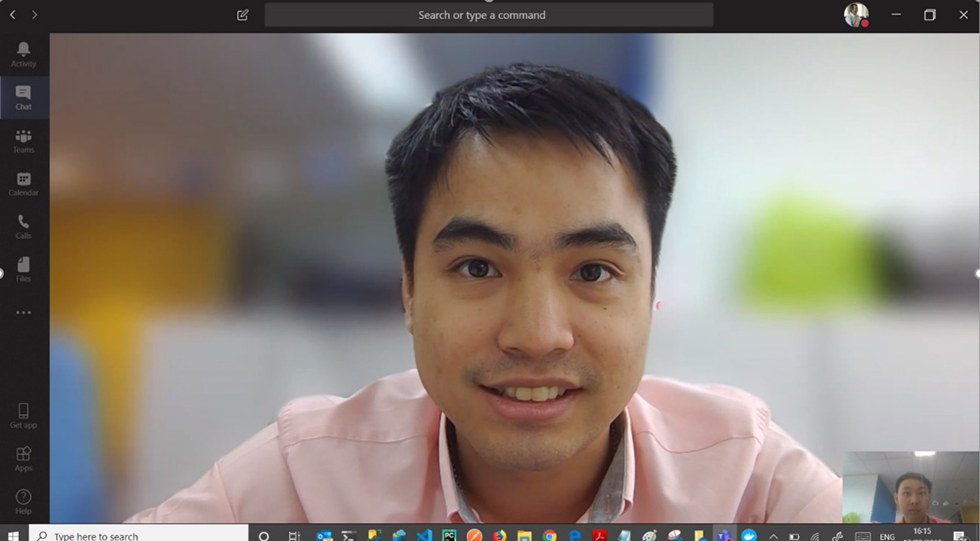Click the forward navigation arrow

tap(34, 15)
